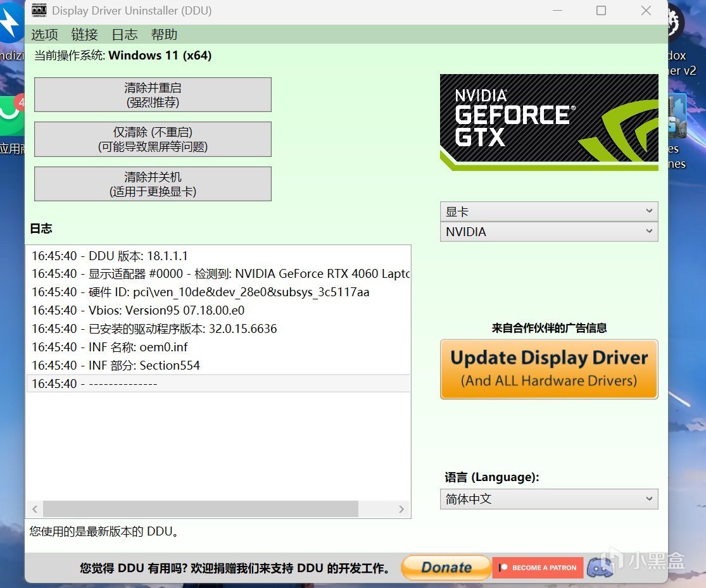Select log line Vbios: Version95 07.18.00.e0
This screenshot has width=706, height=588.
[218, 310]
